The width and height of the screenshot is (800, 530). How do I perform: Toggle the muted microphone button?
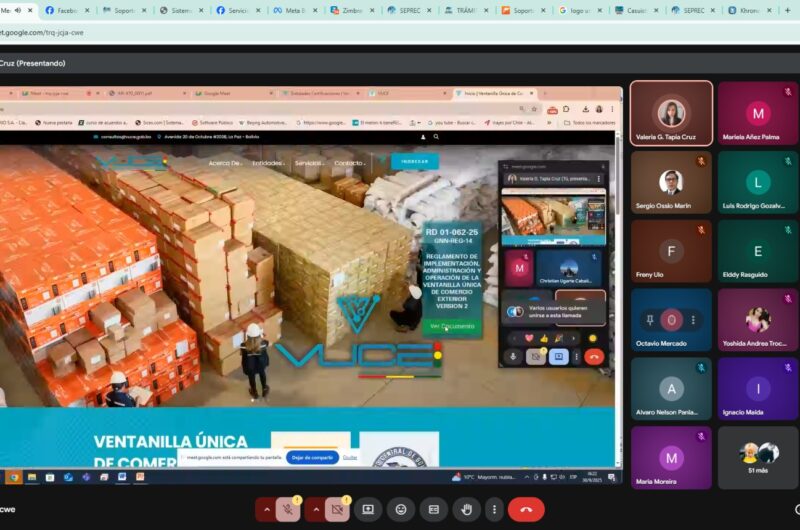(x=288, y=509)
